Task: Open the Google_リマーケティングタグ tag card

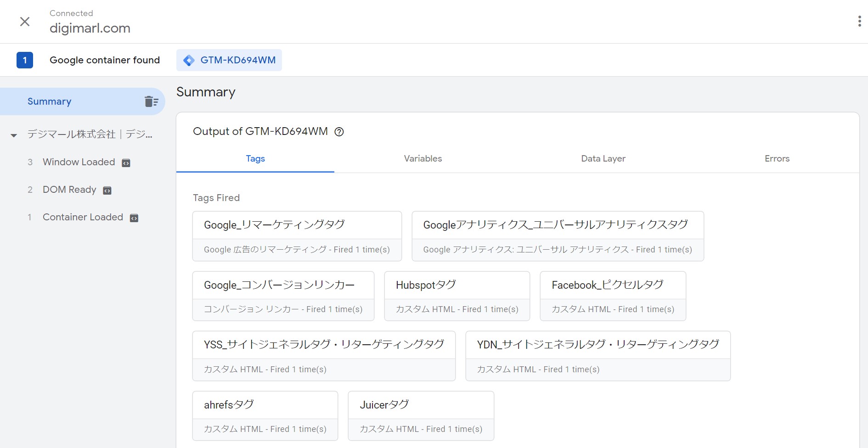Action: click(x=297, y=236)
